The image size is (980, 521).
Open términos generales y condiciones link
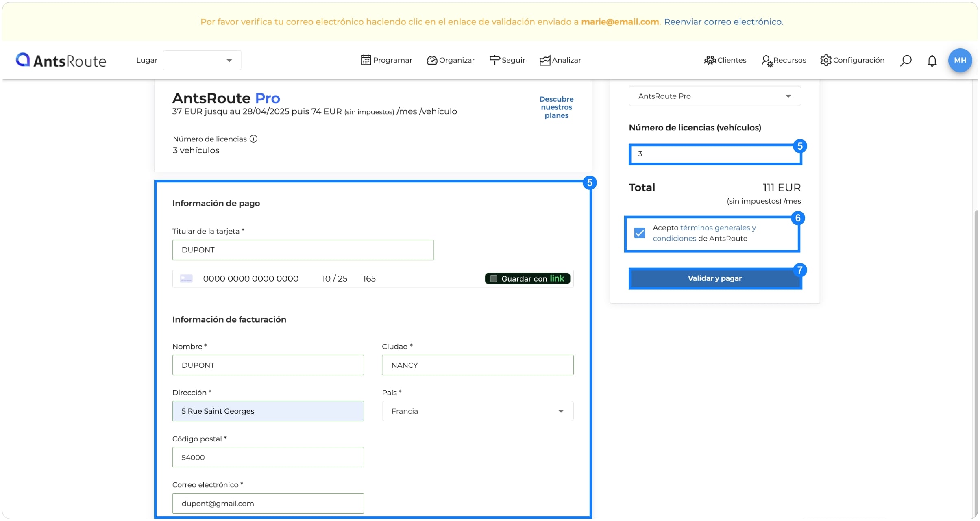click(x=704, y=233)
